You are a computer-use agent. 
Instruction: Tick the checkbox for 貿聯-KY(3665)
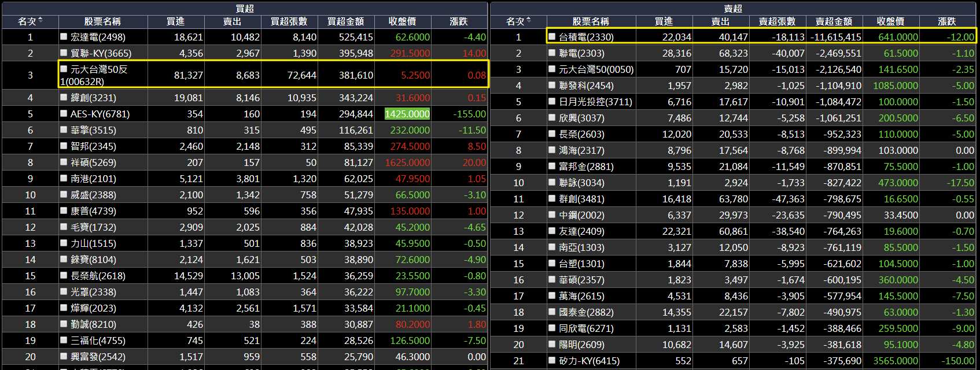pyautogui.click(x=64, y=53)
